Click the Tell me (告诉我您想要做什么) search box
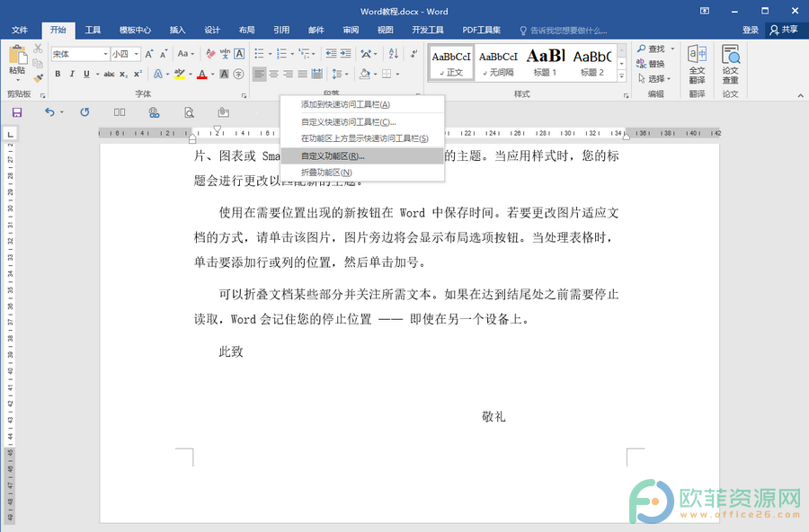 (564, 31)
